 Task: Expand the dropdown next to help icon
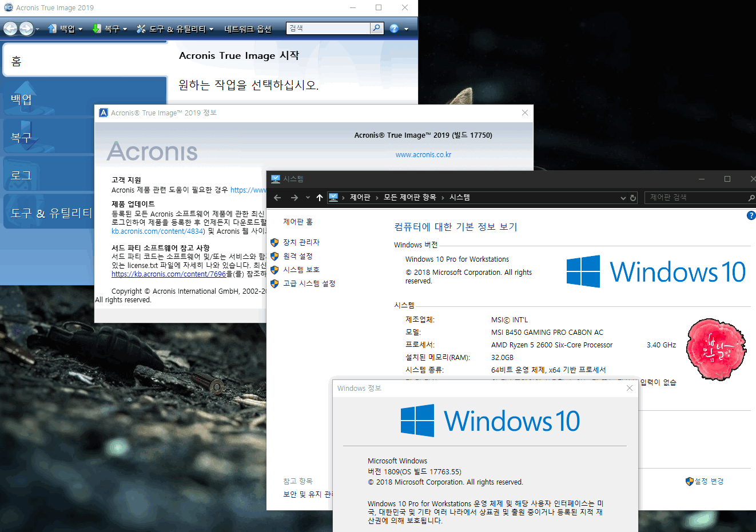click(407, 29)
